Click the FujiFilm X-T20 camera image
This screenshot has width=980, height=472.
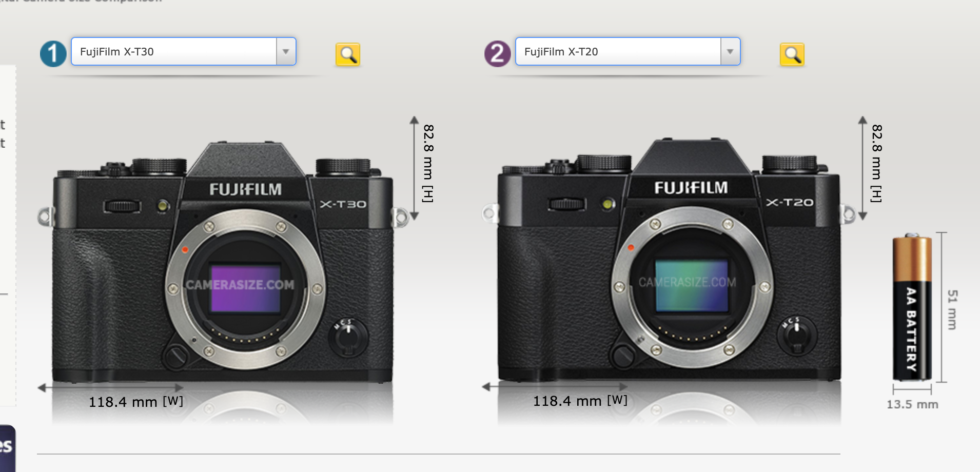click(668, 260)
